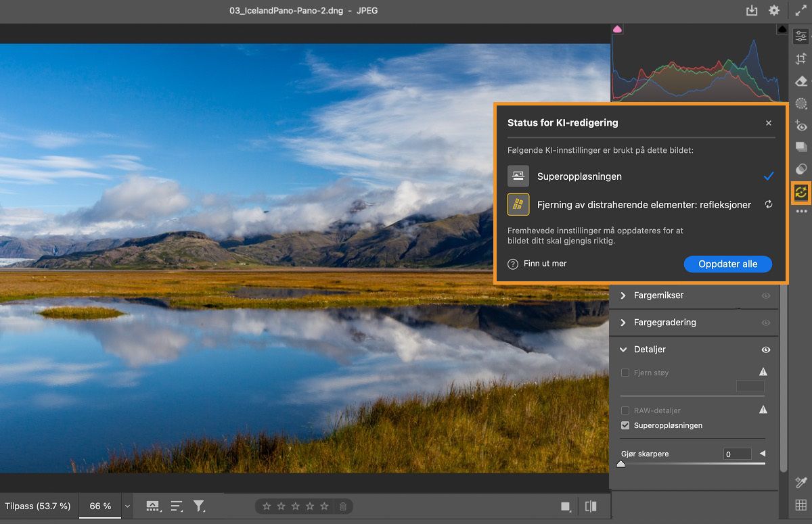
Task: Toggle the highlight clipping warning triangle
Action: pos(782,29)
